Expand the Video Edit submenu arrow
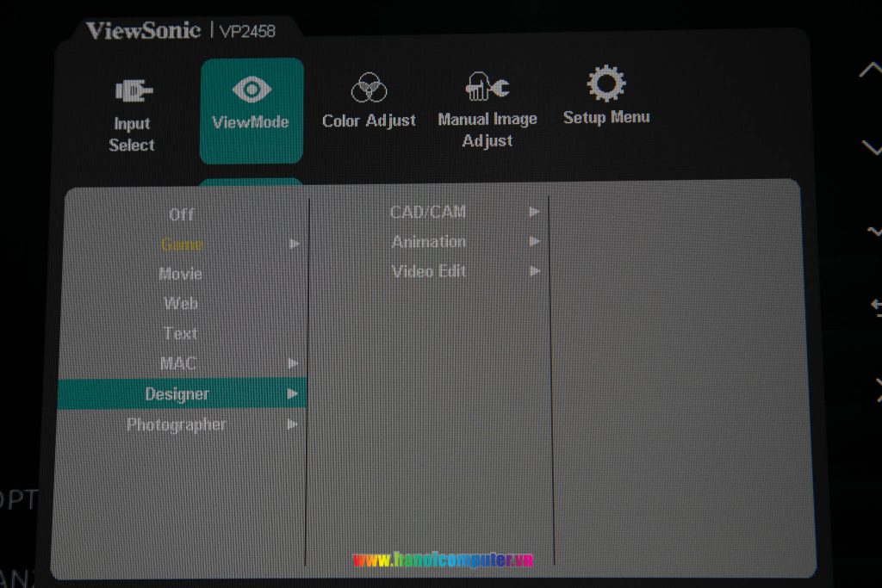This screenshot has width=882, height=588. 535,271
